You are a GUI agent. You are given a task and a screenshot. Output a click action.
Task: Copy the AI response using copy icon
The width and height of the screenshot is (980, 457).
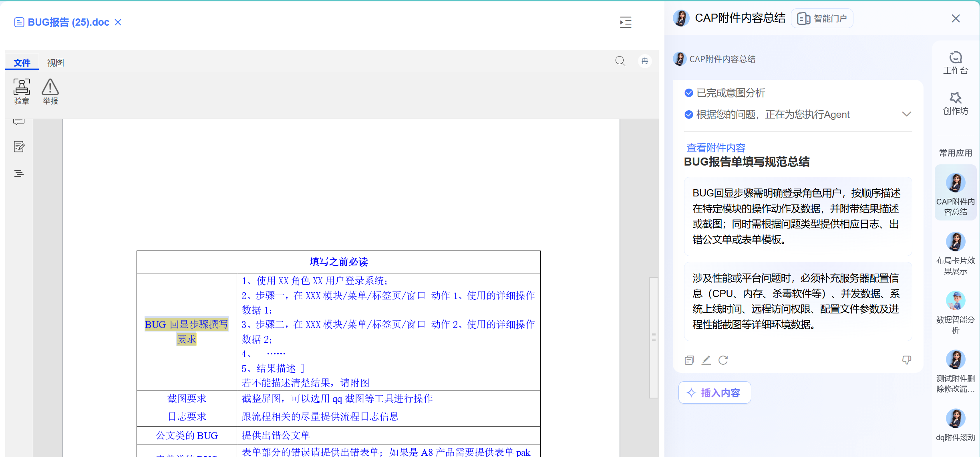coord(689,360)
